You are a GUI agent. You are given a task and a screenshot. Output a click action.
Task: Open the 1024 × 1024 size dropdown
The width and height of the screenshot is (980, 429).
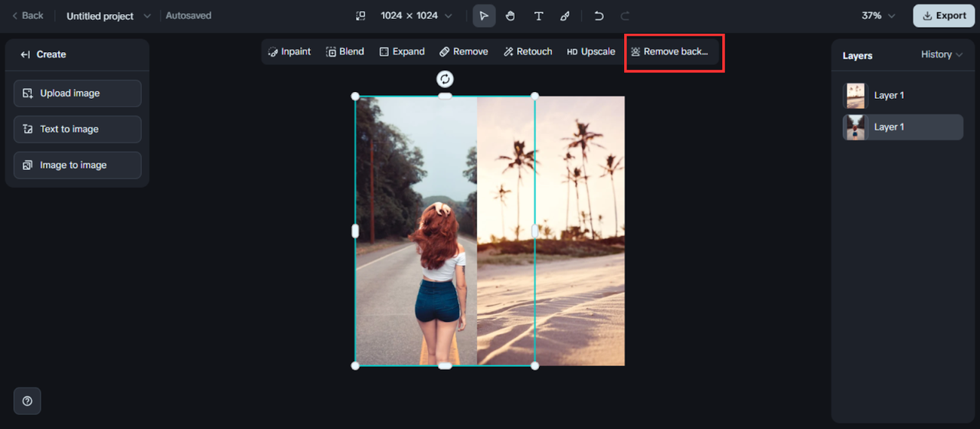(416, 16)
